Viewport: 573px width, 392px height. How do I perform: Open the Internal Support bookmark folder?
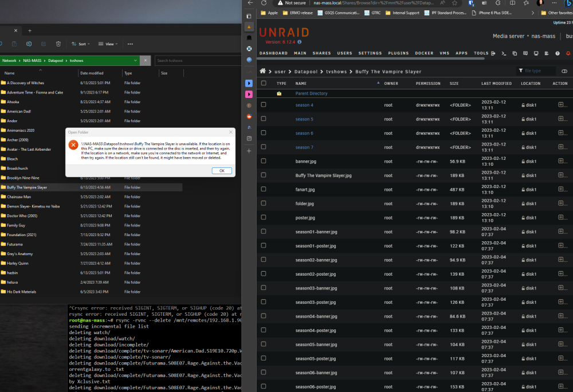click(x=402, y=13)
